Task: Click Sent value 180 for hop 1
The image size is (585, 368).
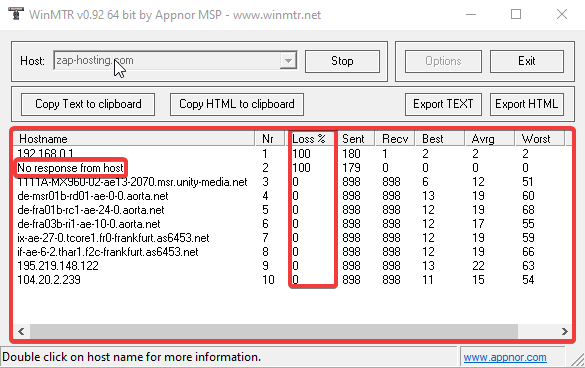Action: tap(351, 154)
